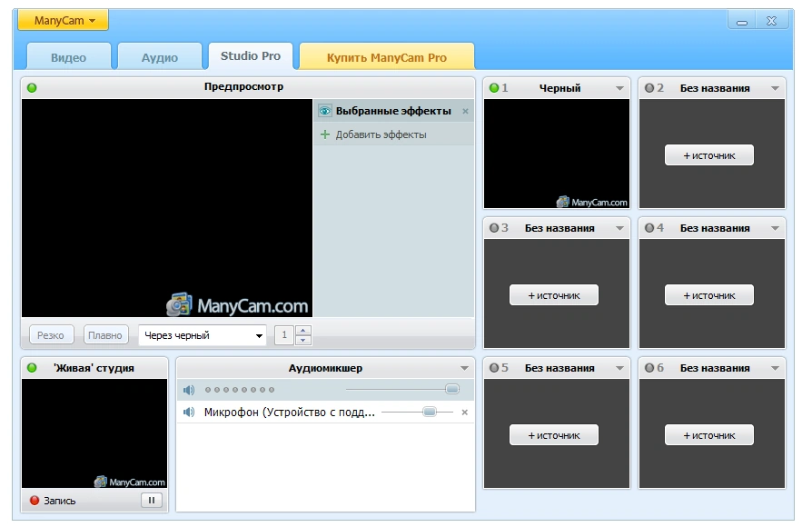This screenshot has height=527, width=812.
Task: Click the 'Живая' студия preview thumbnail
Action: tap(94, 433)
